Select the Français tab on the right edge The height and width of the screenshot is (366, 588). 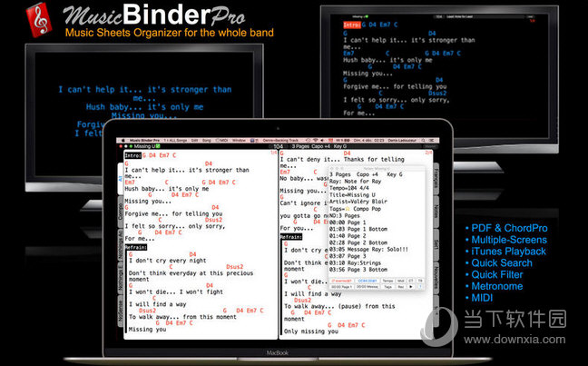coord(436,178)
